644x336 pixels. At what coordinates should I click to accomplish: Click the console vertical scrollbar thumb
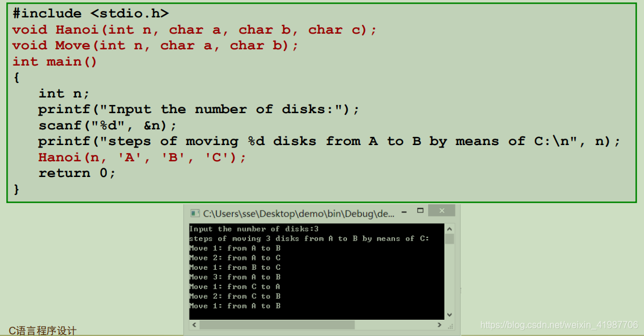pos(449,239)
